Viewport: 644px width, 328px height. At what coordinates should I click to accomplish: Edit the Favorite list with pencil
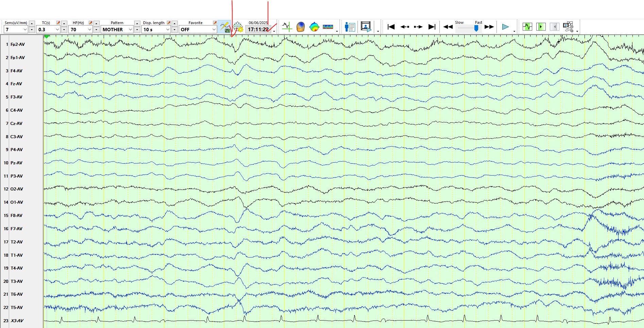[215, 23]
